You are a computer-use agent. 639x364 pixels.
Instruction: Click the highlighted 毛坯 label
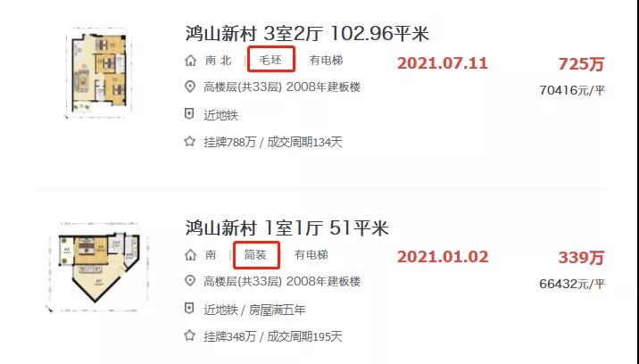(x=271, y=60)
